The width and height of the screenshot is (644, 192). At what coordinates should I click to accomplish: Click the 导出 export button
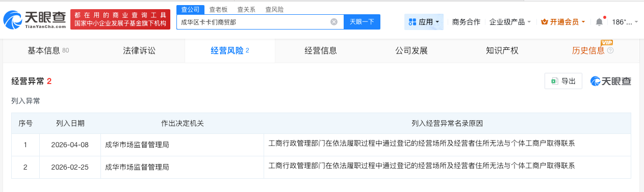[x=563, y=81]
